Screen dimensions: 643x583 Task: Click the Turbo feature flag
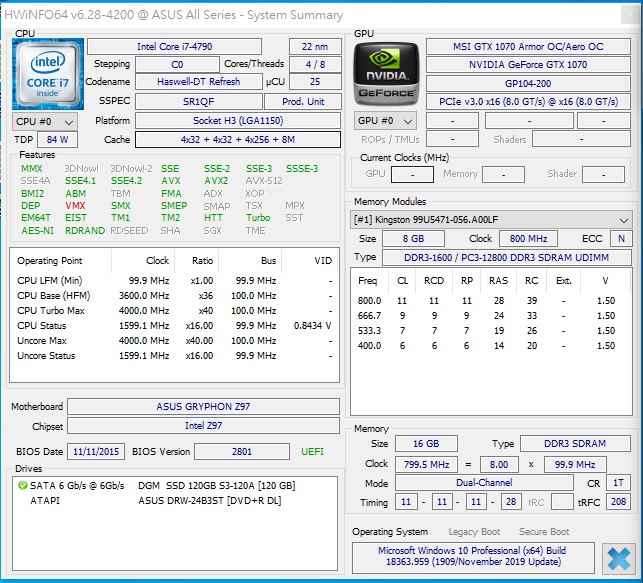[258, 218]
